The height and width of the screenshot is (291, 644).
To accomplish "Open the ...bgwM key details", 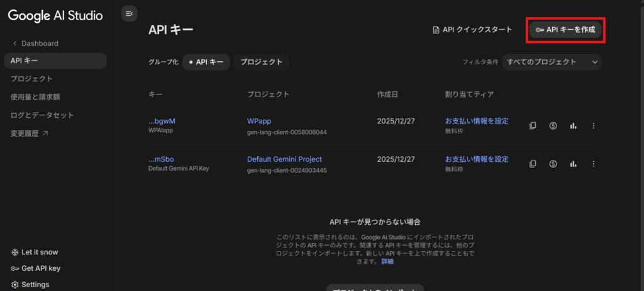I will [x=162, y=121].
